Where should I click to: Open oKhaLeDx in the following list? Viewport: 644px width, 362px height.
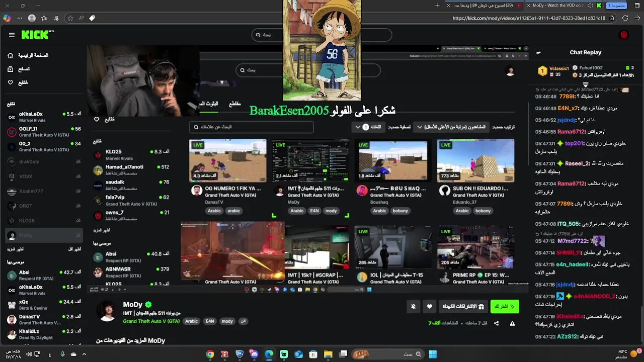tap(44, 117)
